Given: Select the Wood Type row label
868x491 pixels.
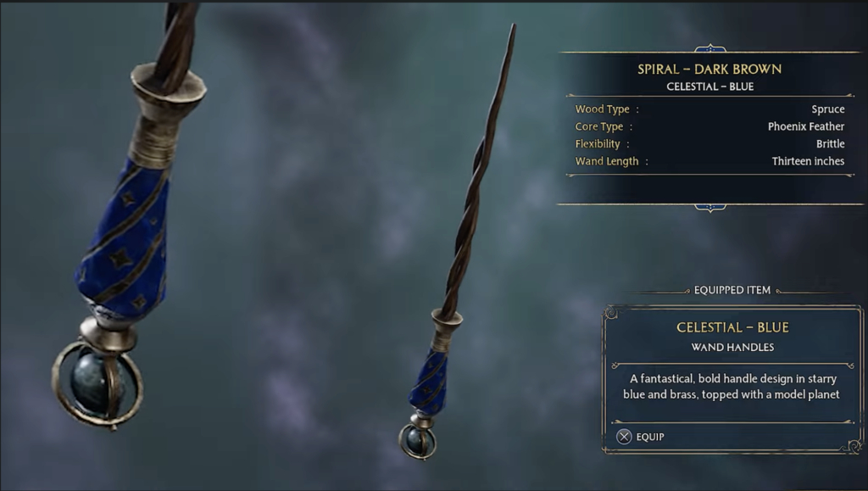Looking at the screenshot, I should pos(602,109).
